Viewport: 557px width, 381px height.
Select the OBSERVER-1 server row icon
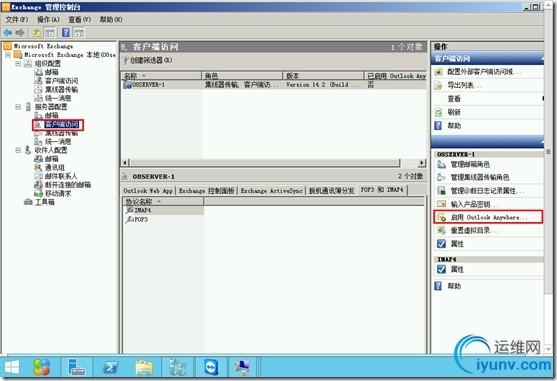(127, 85)
